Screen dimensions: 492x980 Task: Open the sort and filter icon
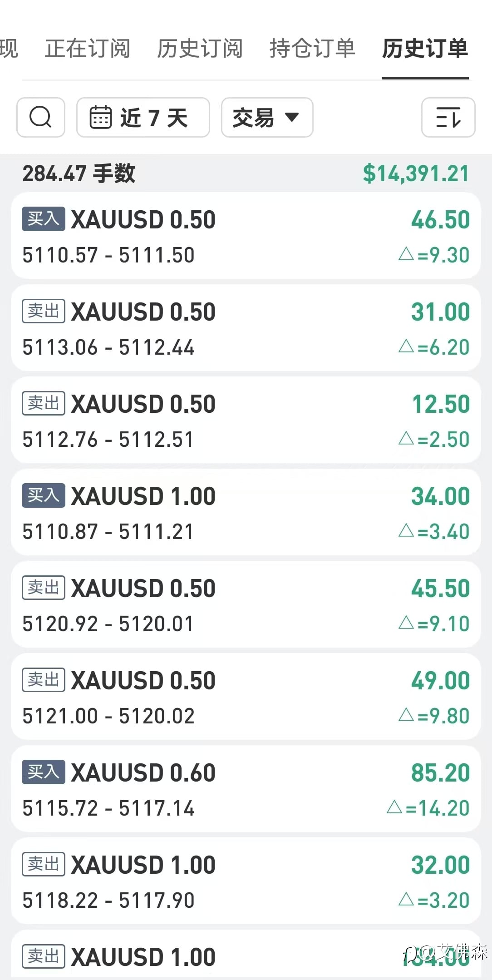pyautogui.click(x=448, y=118)
